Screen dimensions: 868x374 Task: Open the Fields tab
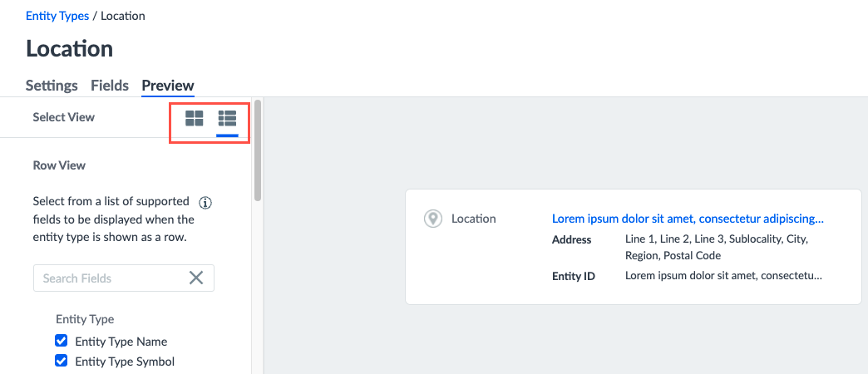coord(110,86)
